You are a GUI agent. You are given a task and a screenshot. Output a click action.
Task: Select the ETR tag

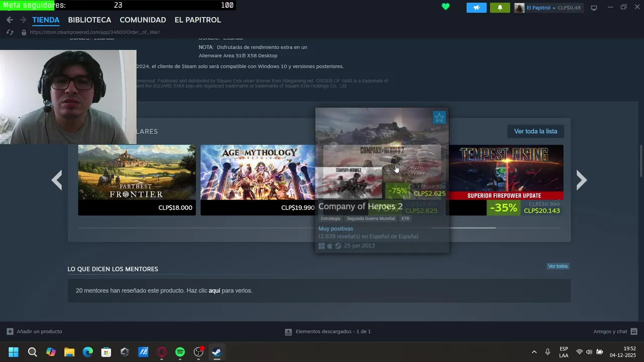coord(406,219)
